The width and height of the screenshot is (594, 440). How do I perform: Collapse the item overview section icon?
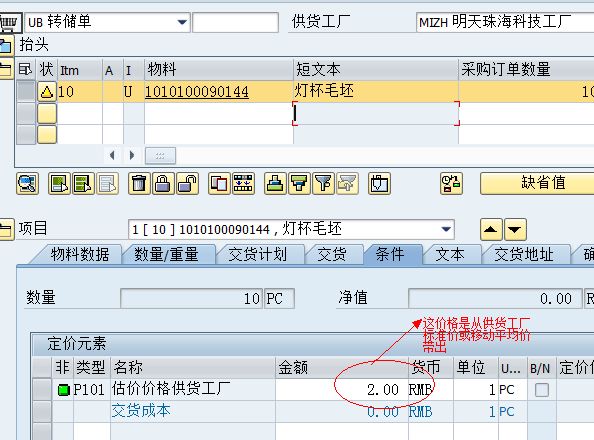coord(6,69)
